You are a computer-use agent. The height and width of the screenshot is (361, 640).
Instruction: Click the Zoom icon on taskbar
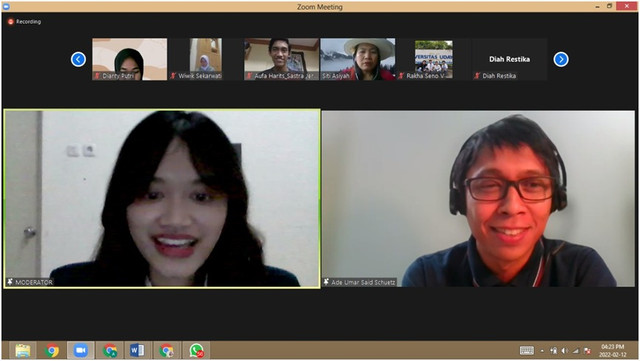[x=81, y=350]
